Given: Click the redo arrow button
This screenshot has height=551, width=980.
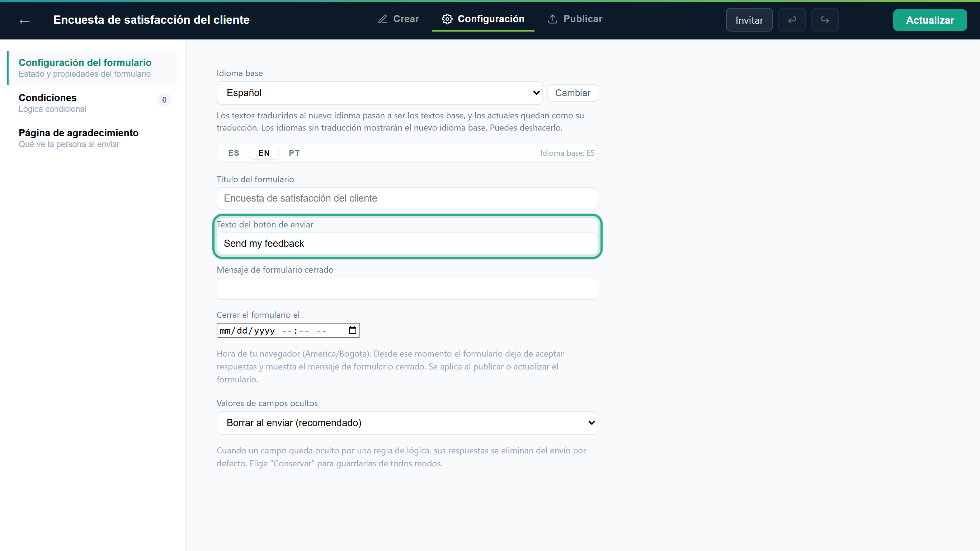Looking at the screenshot, I should point(824,20).
